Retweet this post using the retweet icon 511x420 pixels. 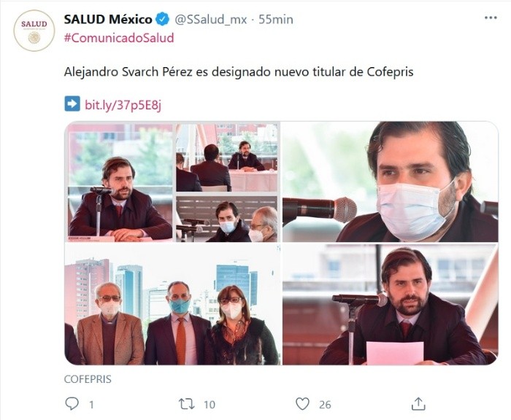coord(187,404)
